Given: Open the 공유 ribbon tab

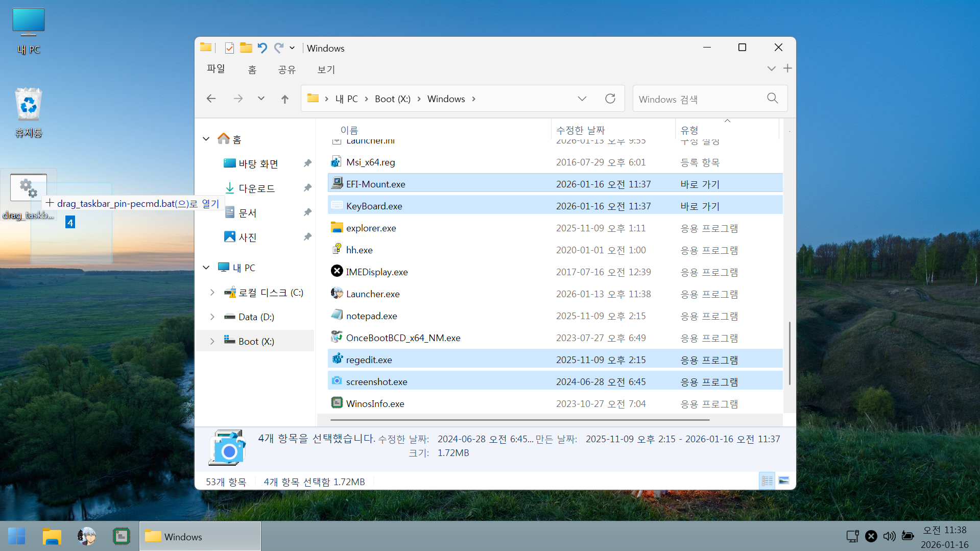Looking at the screenshot, I should pyautogui.click(x=286, y=69).
